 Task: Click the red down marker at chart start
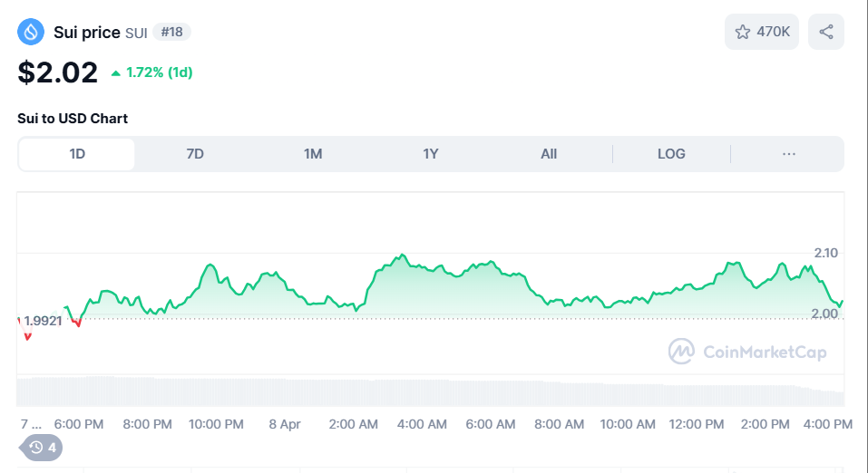click(27, 336)
